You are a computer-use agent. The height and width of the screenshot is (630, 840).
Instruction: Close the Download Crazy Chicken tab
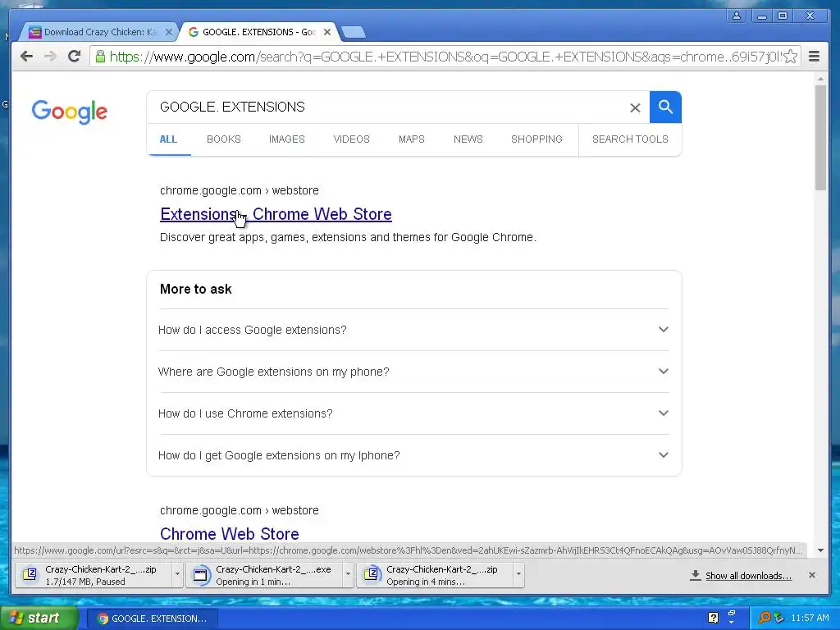169,32
